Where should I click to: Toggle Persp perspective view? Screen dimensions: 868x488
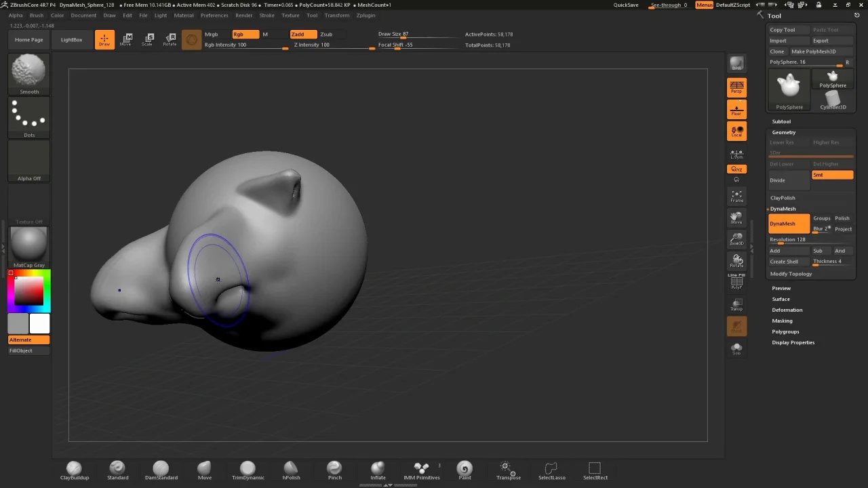point(736,87)
